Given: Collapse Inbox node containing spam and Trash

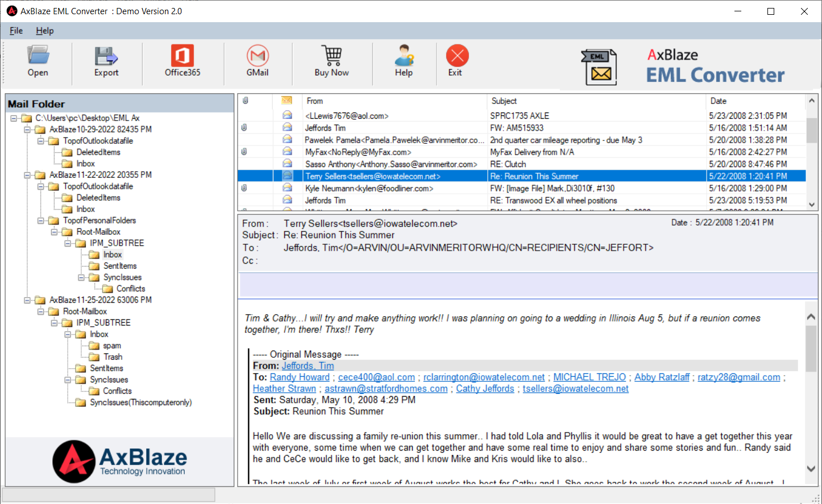Looking at the screenshot, I should [68, 334].
